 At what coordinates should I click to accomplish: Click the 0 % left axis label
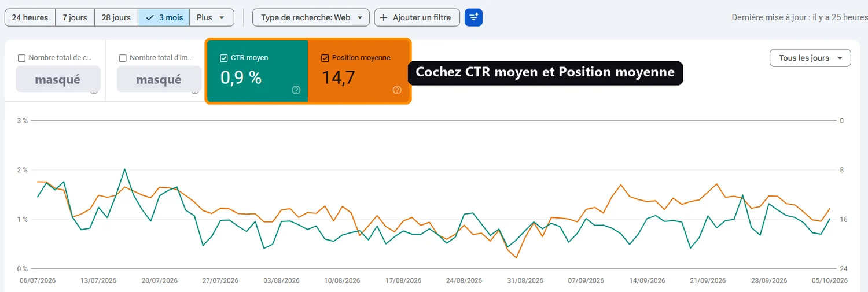tap(22, 269)
